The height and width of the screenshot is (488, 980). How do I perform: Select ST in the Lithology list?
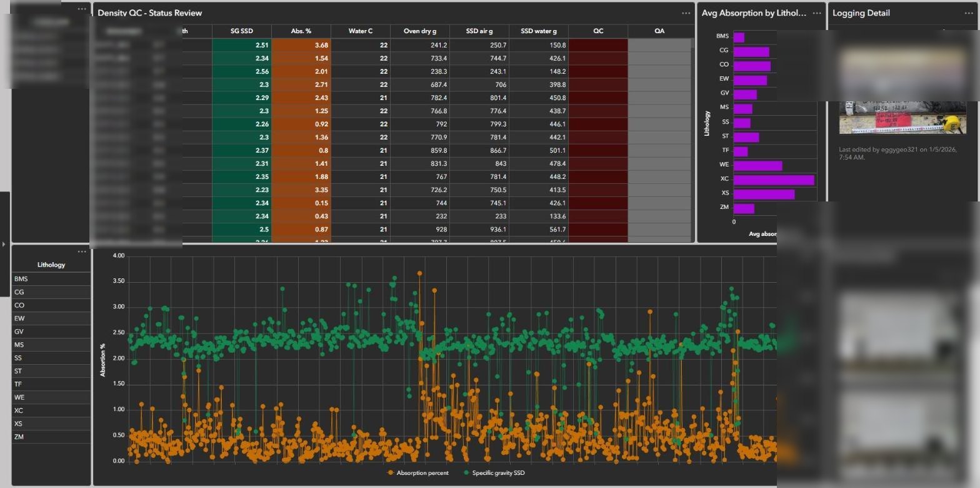pyautogui.click(x=51, y=371)
